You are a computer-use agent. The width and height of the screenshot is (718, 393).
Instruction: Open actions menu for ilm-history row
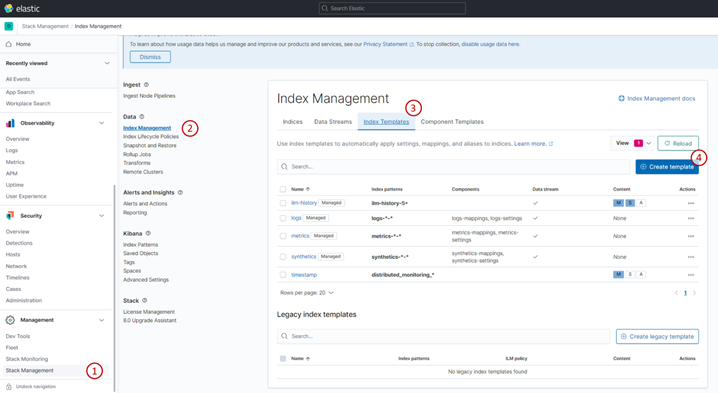tap(691, 203)
